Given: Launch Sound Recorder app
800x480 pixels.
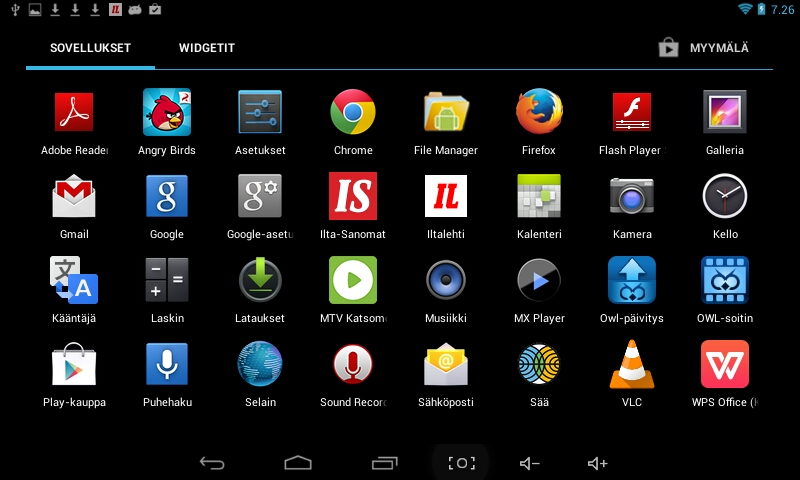Looking at the screenshot, I should point(353,364).
